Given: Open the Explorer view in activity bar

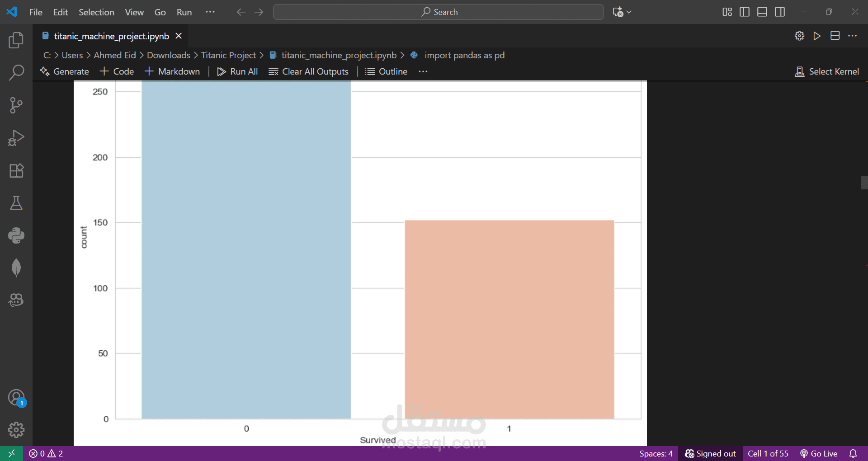Looking at the screenshot, I should [x=16, y=40].
